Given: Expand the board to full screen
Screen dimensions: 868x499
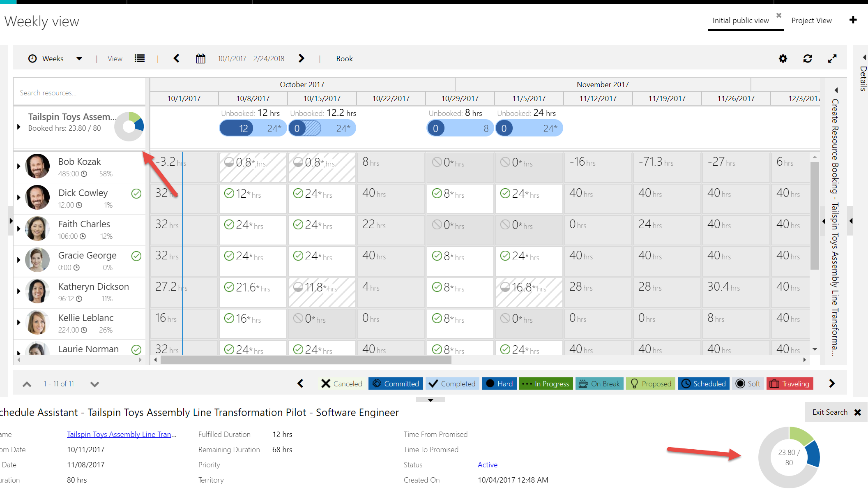Looking at the screenshot, I should point(832,59).
